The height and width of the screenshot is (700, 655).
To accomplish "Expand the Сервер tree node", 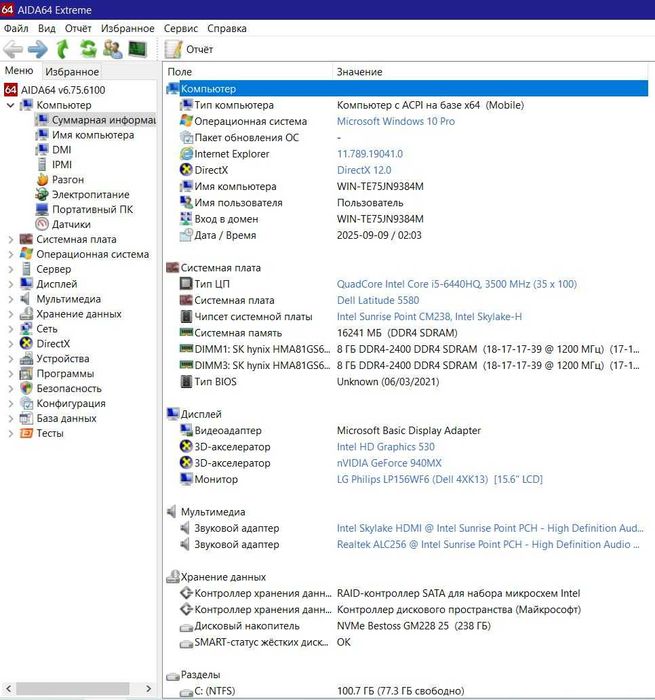I will point(11,270).
